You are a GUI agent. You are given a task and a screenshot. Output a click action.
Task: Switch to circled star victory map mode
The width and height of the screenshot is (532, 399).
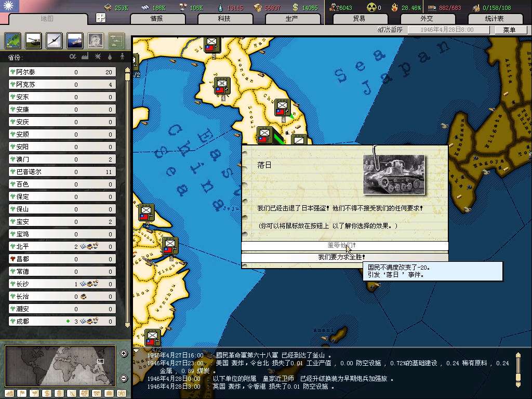tap(122, 394)
